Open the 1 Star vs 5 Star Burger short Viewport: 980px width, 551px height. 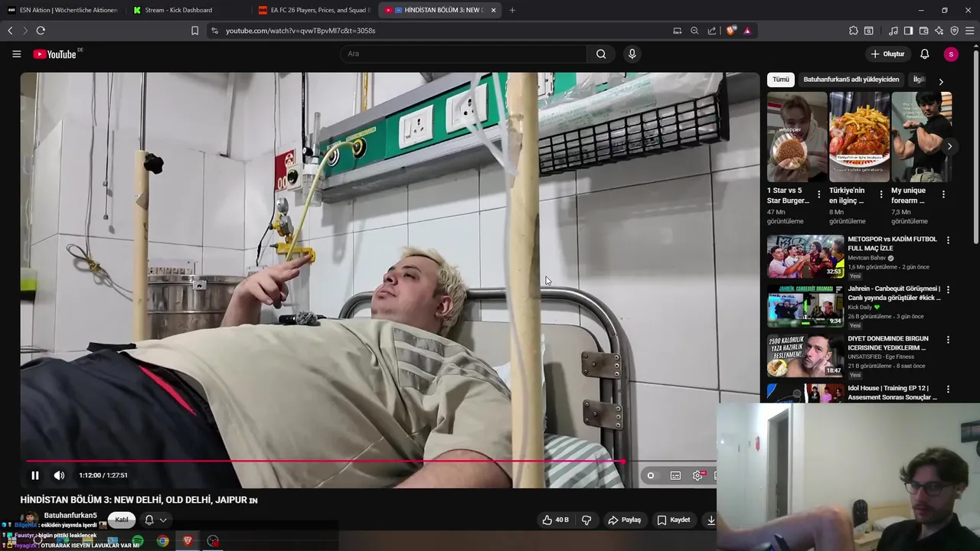coord(797,137)
